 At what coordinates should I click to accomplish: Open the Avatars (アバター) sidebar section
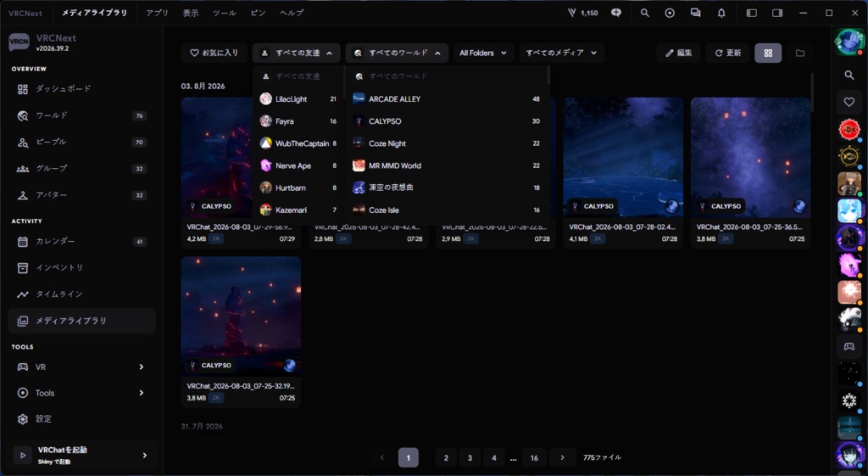coord(82,195)
